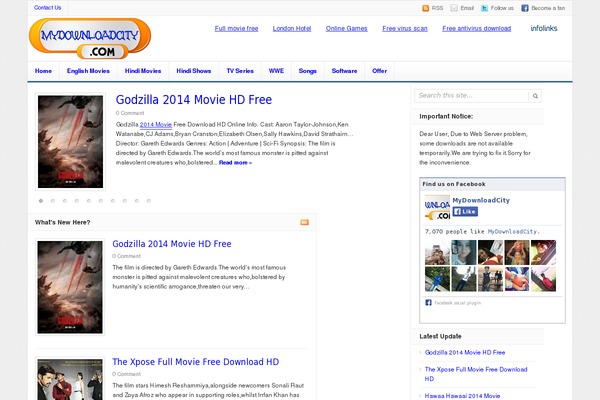
Task: Click the last fan photo in bottom row
Action: tap(543, 279)
